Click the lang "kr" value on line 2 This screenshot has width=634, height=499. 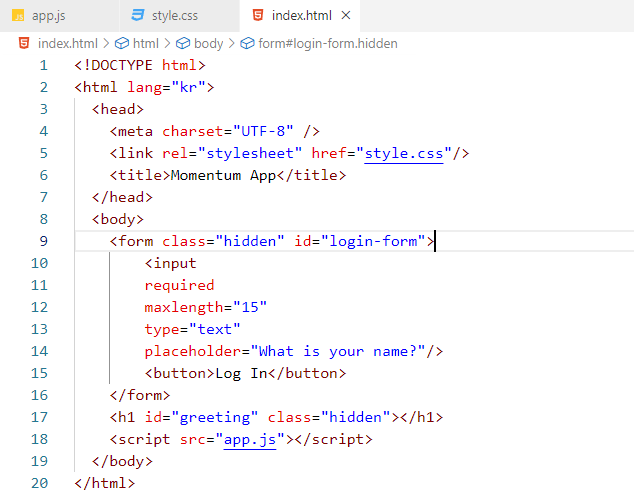pos(188,87)
